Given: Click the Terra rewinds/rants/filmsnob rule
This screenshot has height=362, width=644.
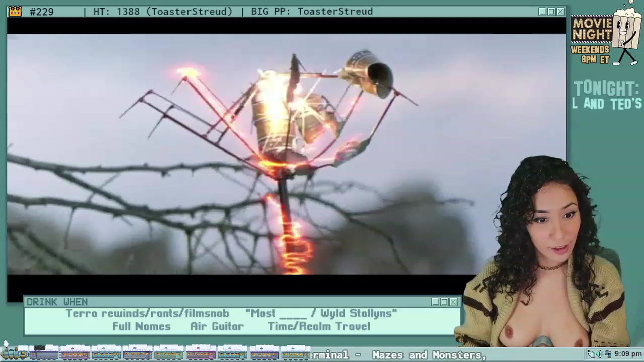Looking at the screenshot, I should [148, 313].
